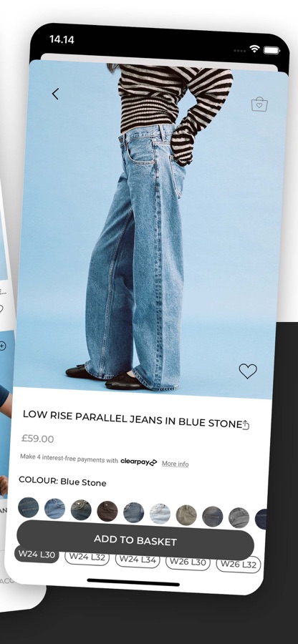Image resolution: width=298 pixels, height=644 pixels.
Task: Tap the share icon beside product title
Action: tap(246, 424)
